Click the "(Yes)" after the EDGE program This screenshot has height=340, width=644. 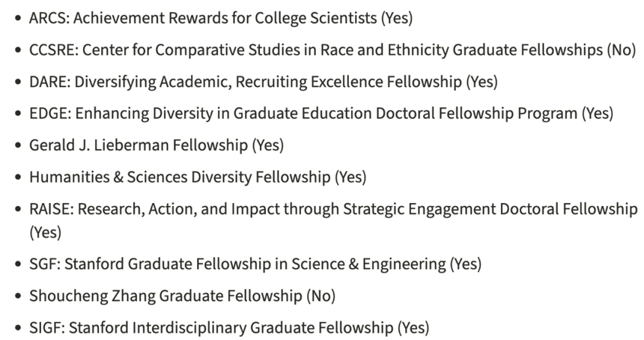coord(598,114)
